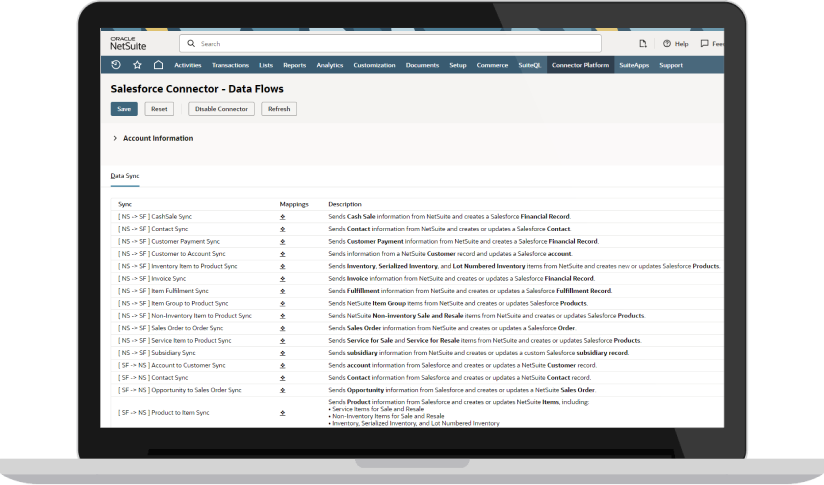Image resolution: width=824 pixels, height=485 pixels.
Task: Click the NetSuite logo
Action: [x=128, y=44]
